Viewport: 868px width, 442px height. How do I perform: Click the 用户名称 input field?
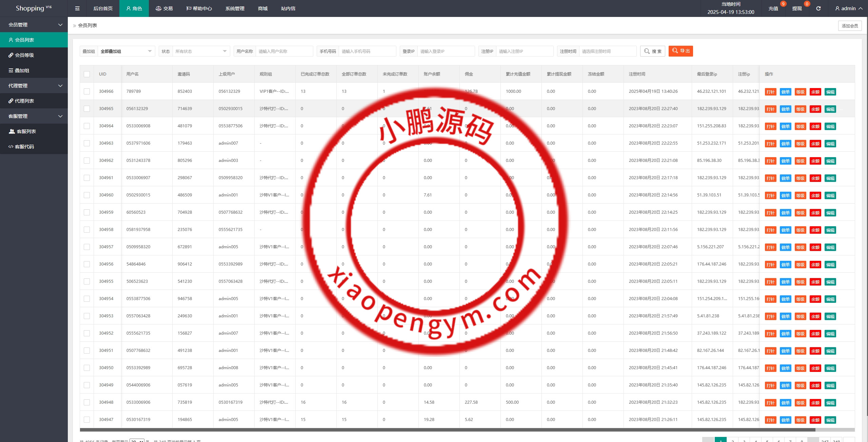point(284,51)
